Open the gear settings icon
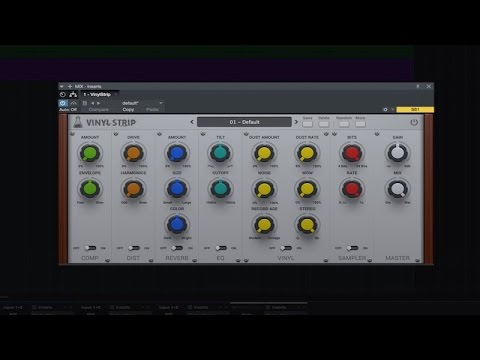 (x=385, y=109)
